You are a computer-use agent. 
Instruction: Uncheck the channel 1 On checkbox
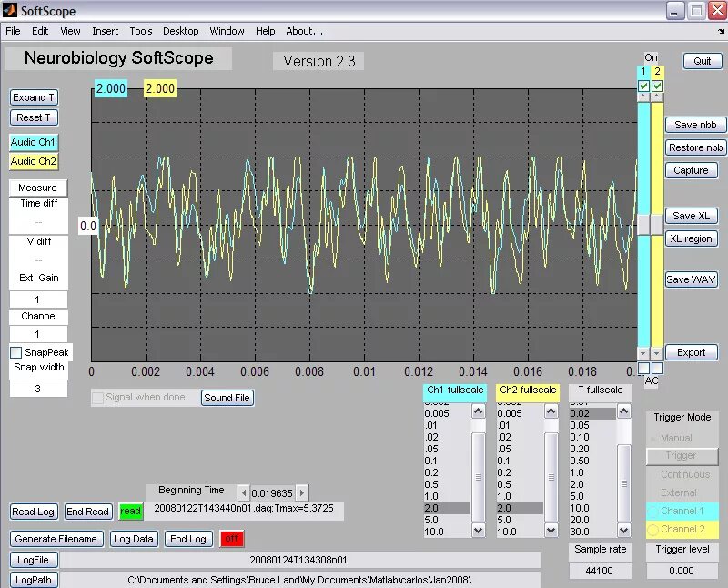click(x=643, y=86)
